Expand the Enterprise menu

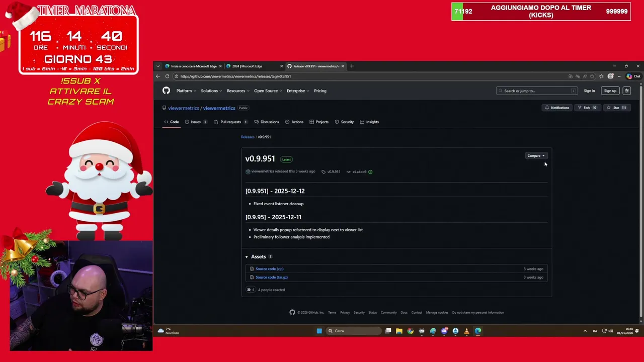click(297, 91)
